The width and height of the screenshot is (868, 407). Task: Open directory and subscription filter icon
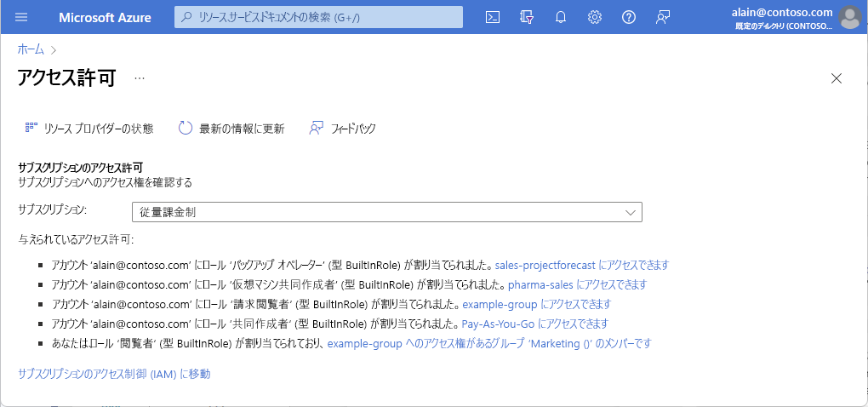pyautogui.click(x=527, y=17)
